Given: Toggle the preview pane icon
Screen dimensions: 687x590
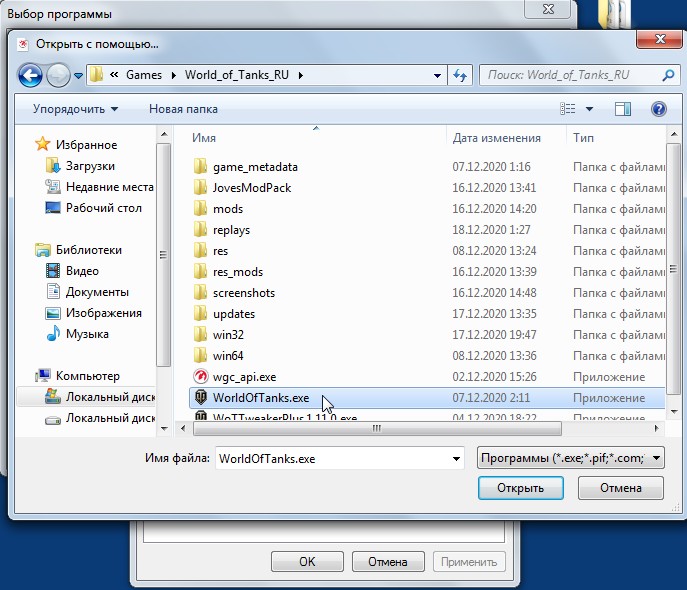Looking at the screenshot, I should click(623, 109).
